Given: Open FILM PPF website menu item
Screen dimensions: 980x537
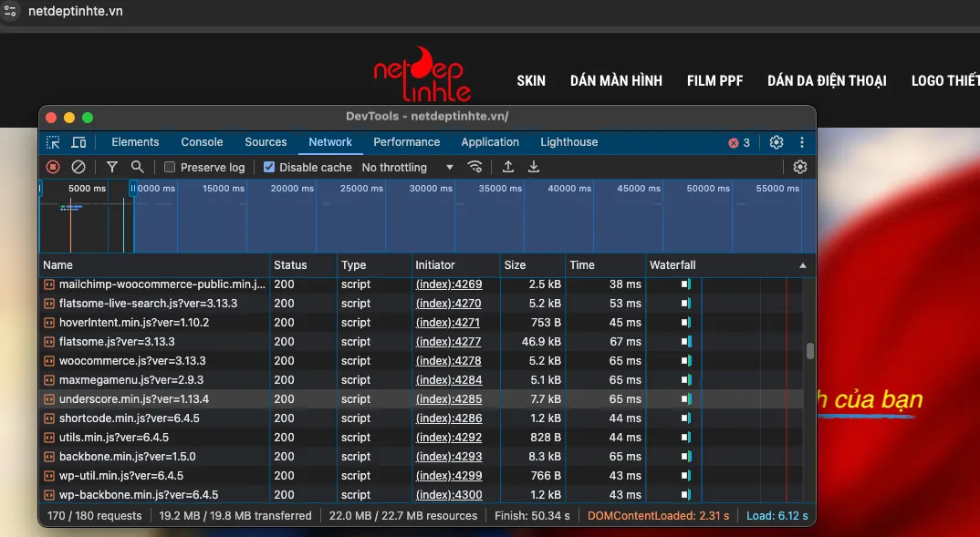Looking at the screenshot, I should (x=714, y=80).
